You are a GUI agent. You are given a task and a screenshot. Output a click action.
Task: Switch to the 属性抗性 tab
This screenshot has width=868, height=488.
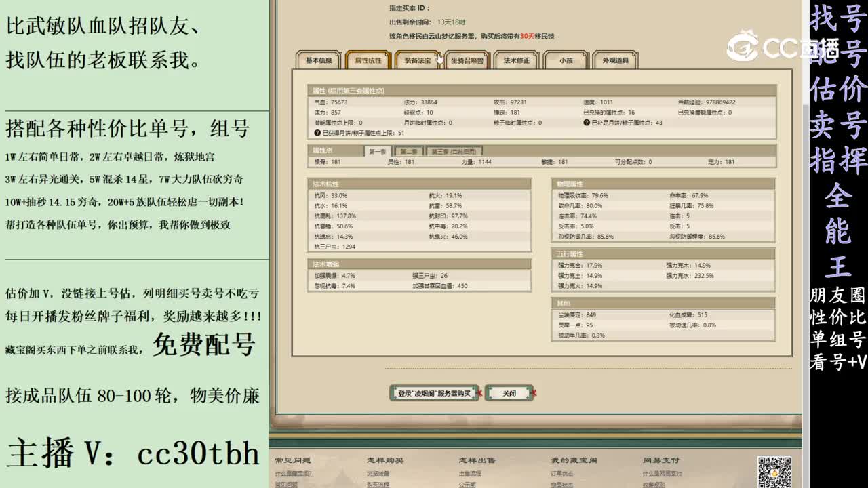(x=368, y=60)
